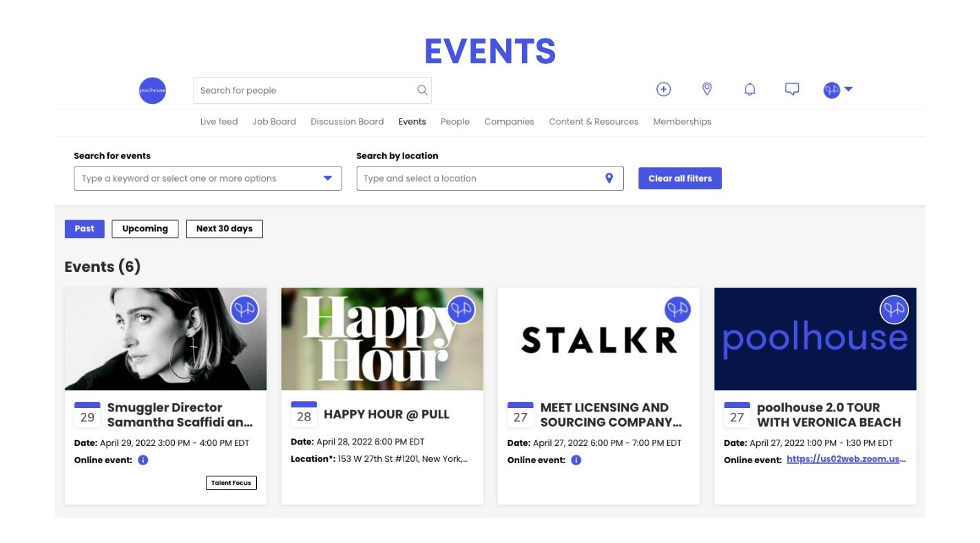
Task: Expand the profile menu caret
Action: tap(848, 89)
